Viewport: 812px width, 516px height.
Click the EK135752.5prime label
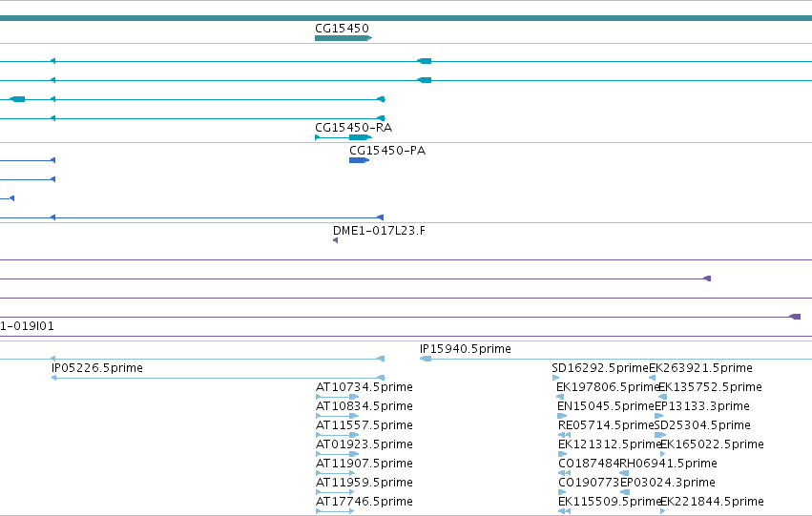pos(710,387)
